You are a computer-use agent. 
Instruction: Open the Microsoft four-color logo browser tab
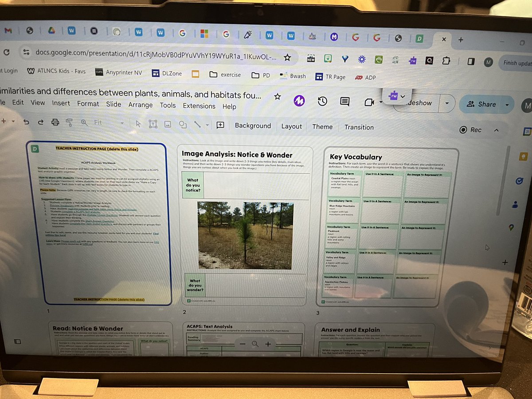[x=204, y=33]
